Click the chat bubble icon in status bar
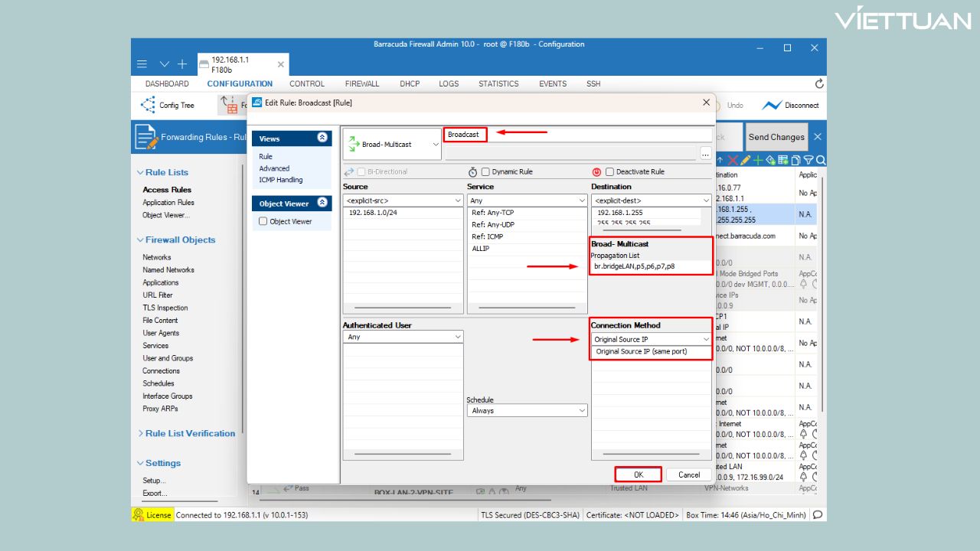Screen dimensions: 980x551 818,515
